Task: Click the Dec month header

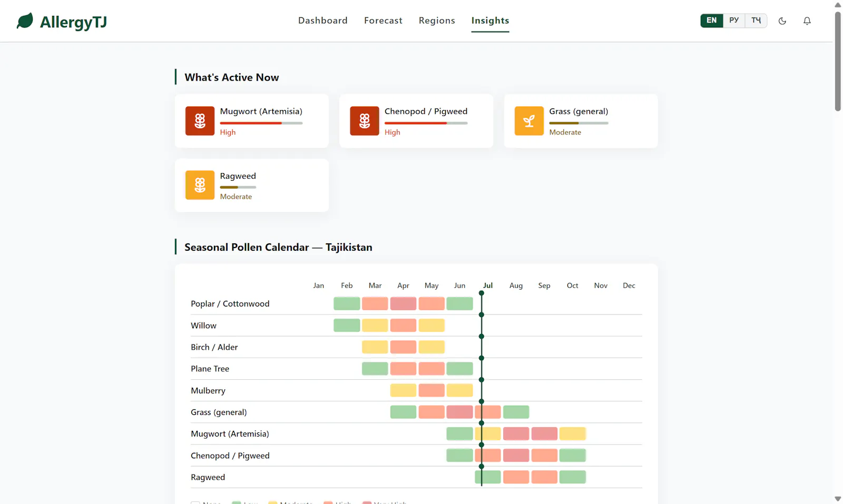Action: click(629, 285)
